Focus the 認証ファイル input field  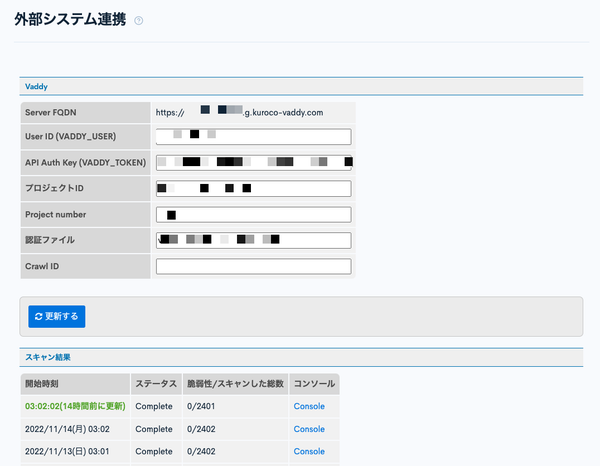tap(254, 240)
